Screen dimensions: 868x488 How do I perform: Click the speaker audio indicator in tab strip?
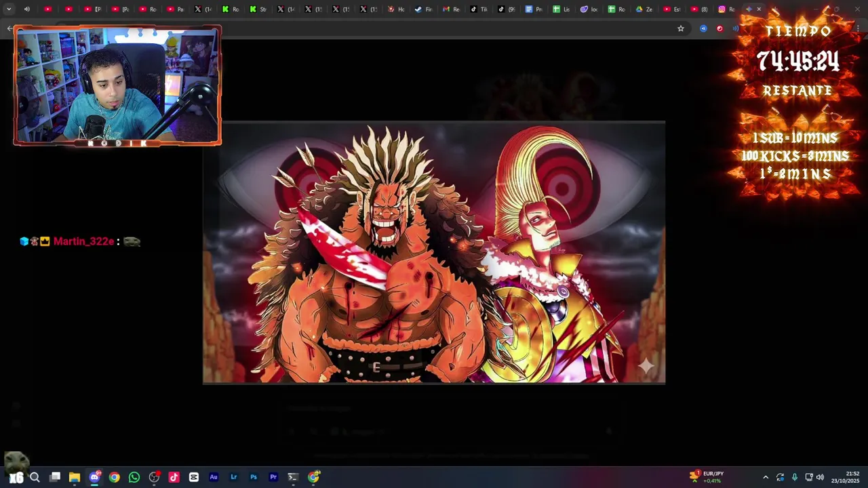pyautogui.click(x=27, y=9)
